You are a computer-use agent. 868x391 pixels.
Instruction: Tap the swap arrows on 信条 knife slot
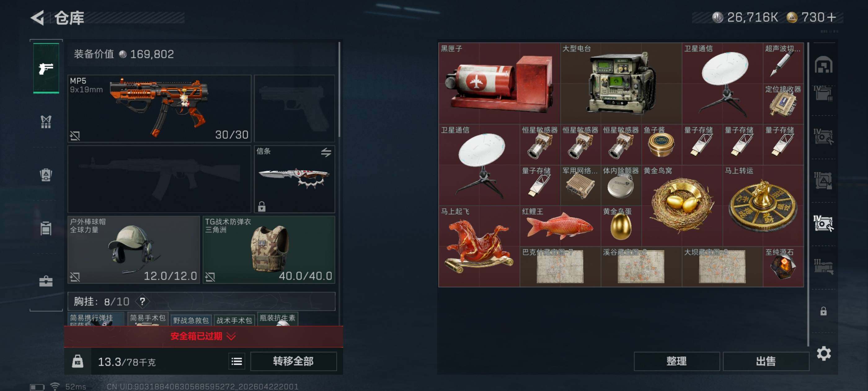point(326,152)
